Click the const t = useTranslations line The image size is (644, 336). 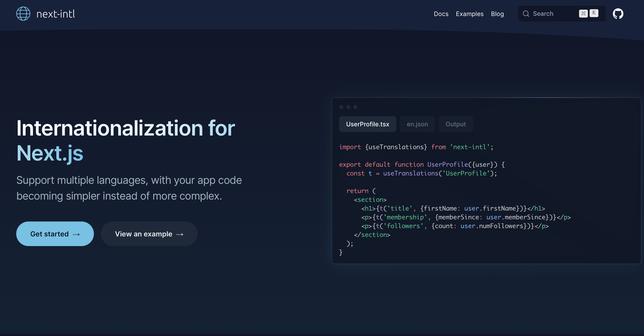click(422, 173)
